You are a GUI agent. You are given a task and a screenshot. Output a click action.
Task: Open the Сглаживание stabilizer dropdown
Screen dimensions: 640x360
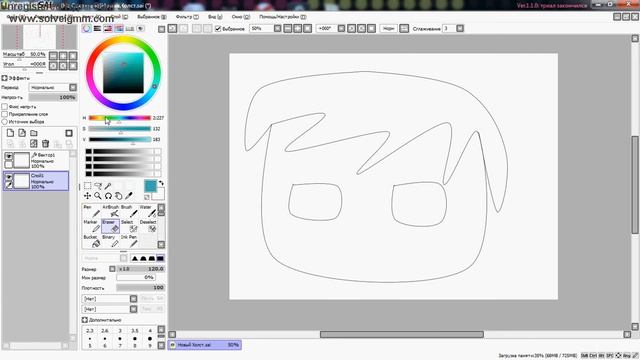[x=460, y=29]
